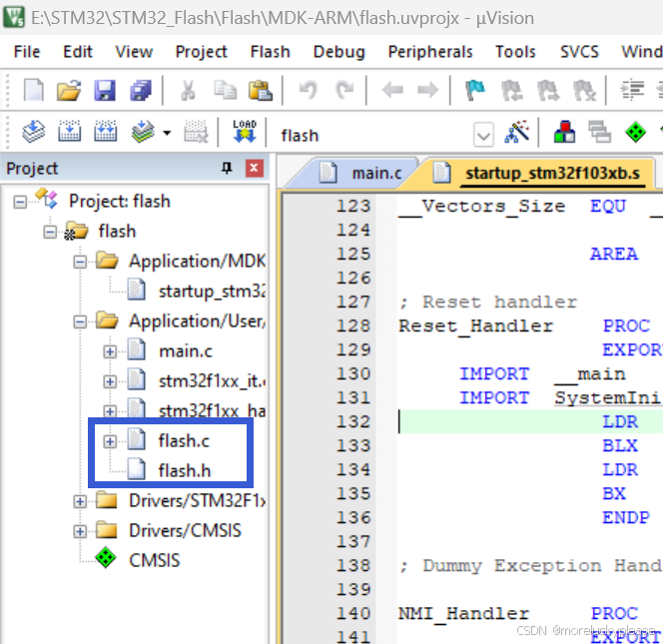
Task: Open Options for Target wand icon
Action: pyautogui.click(x=516, y=133)
